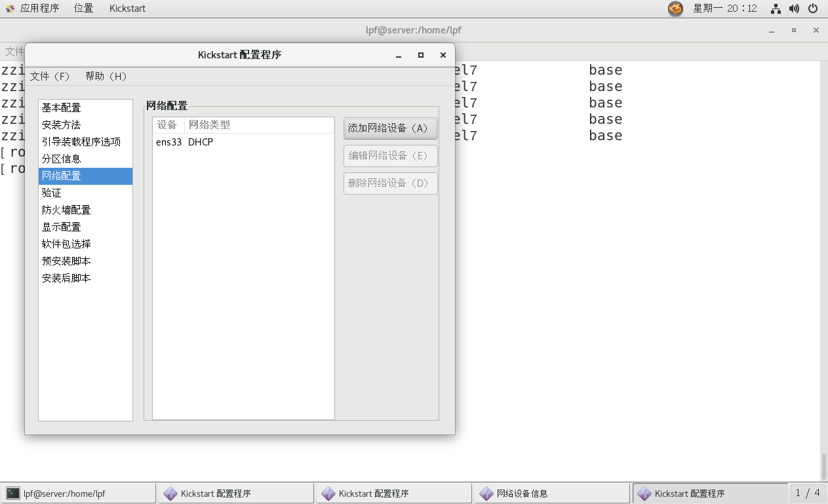Select 网络配置 in the sidebar list

85,176
